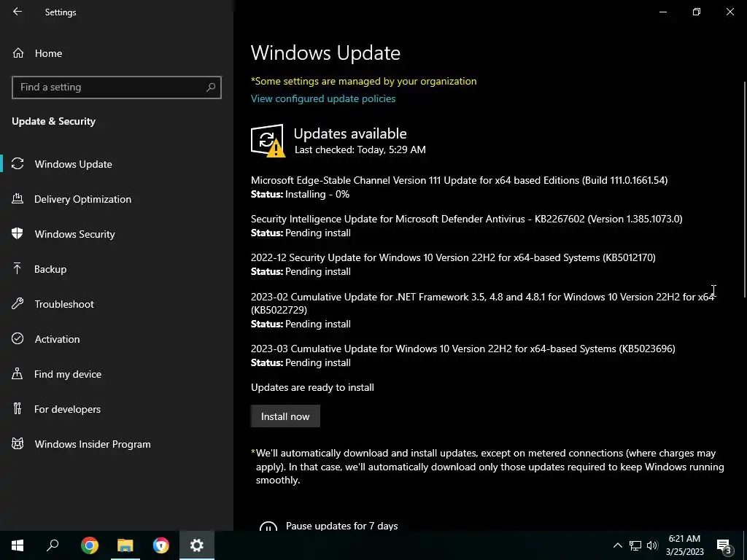This screenshot has height=560, width=747.
Task: Focus the Find a setting search box
Action: (x=117, y=87)
